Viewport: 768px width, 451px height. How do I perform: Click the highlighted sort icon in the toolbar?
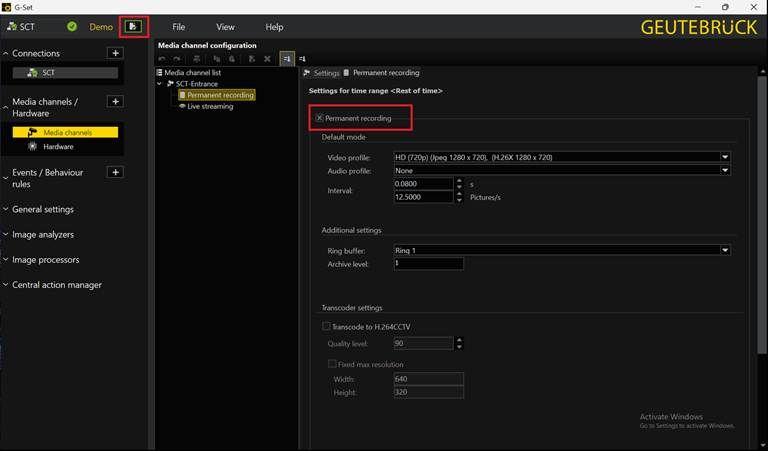287,59
